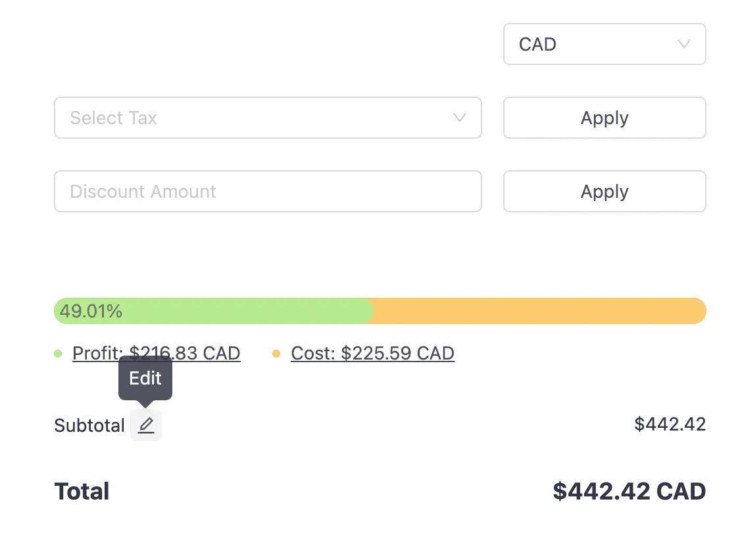Screen dimensions: 738x560
Task: Click the green dot next to Profit
Action: click(x=59, y=353)
